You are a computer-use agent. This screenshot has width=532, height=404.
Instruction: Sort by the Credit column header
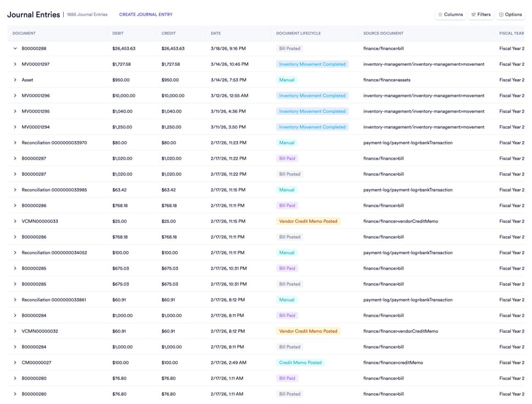coord(169,33)
